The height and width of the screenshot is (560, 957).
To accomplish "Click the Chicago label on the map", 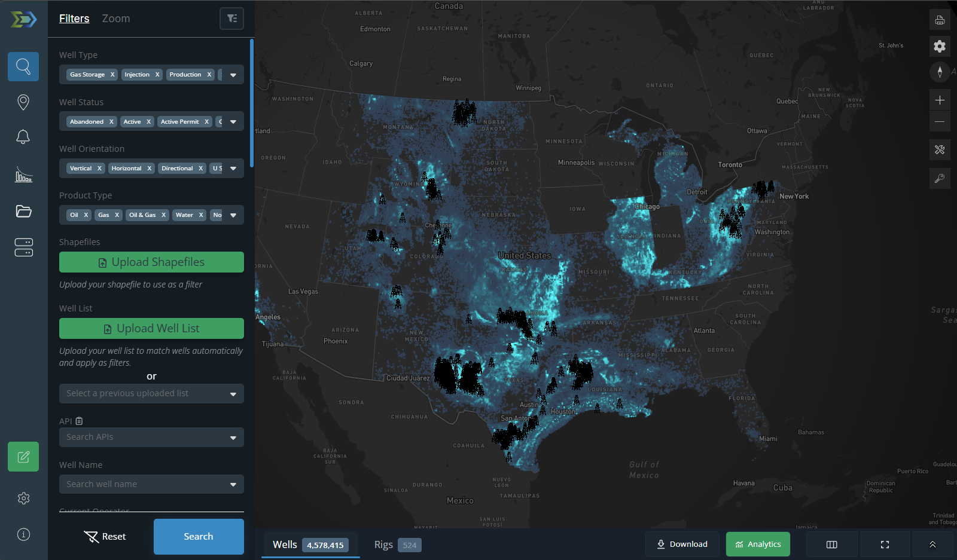I will coord(647,207).
